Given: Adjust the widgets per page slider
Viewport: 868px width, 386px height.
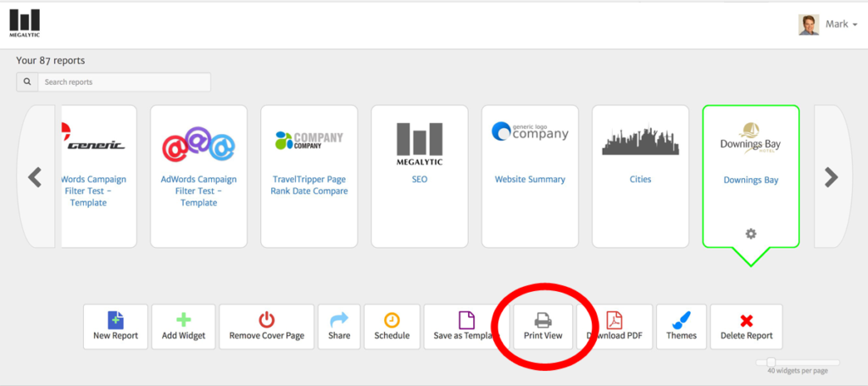Looking at the screenshot, I should point(771,362).
